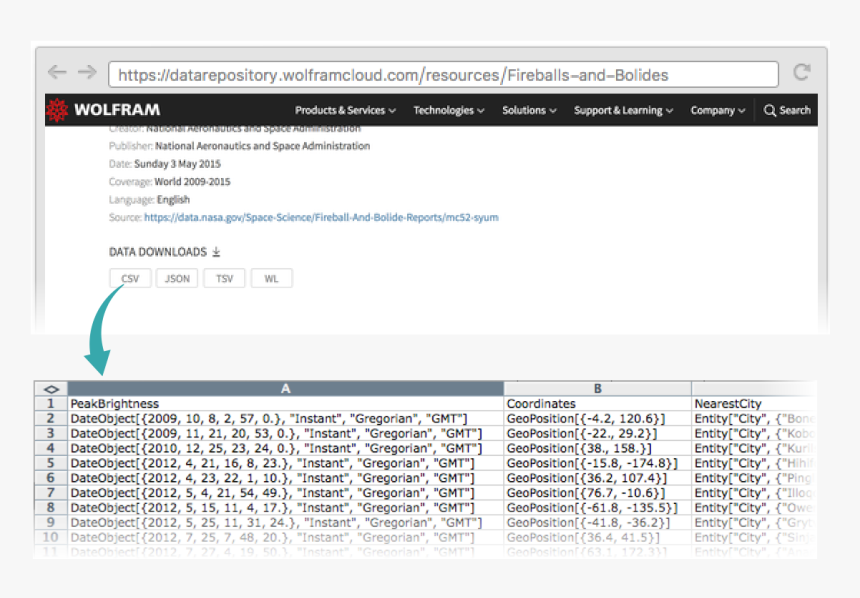Click the DateObject cell starting 2012, 5, 15

[286, 507]
